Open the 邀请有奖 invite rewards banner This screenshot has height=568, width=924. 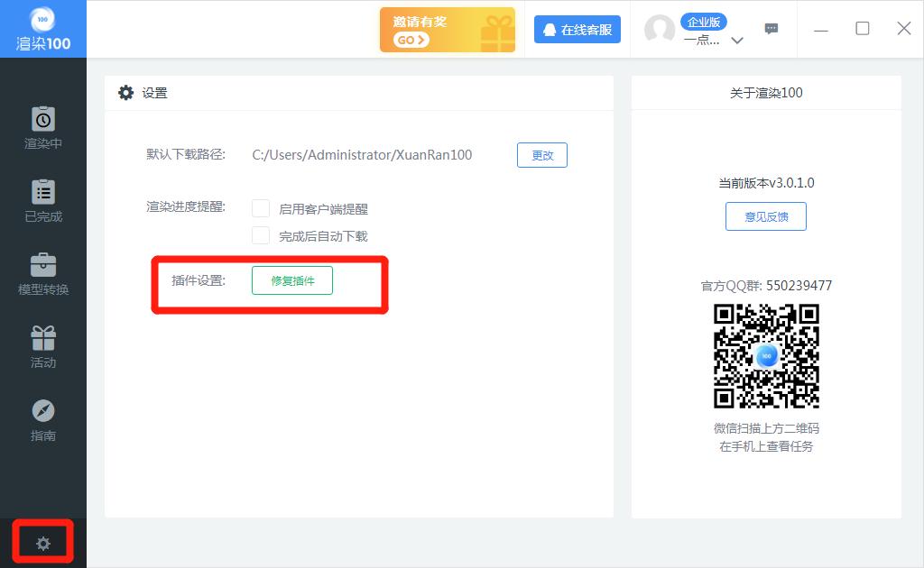(x=447, y=29)
